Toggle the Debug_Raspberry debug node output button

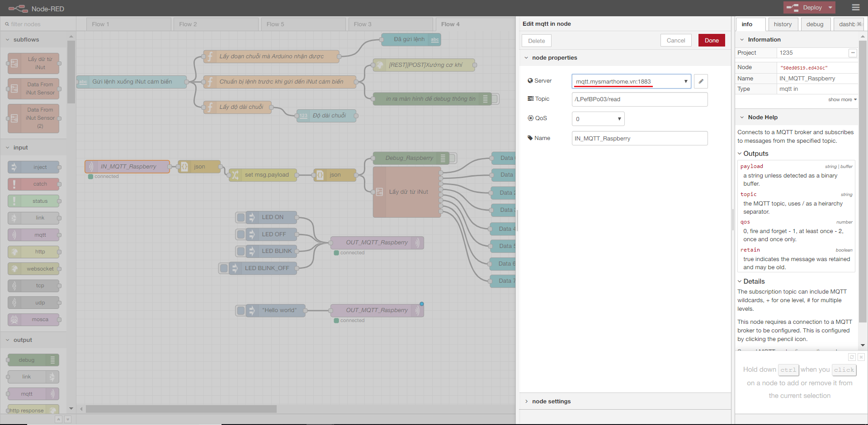pos(453,158)
